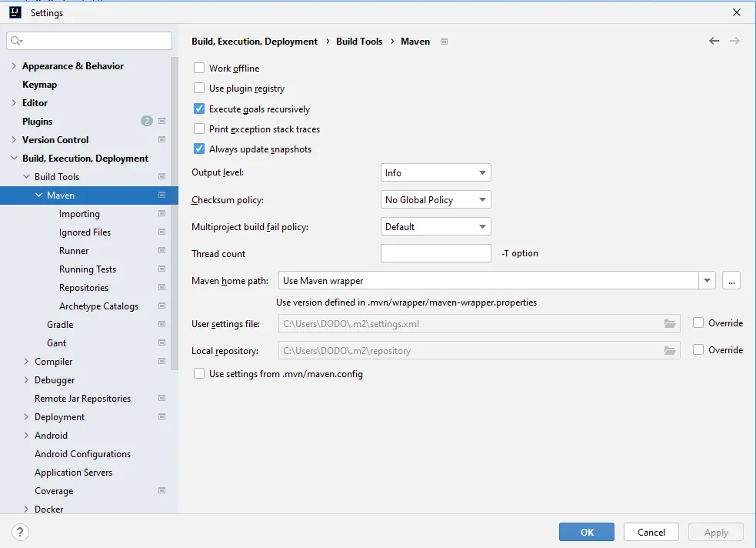756x548 pixels.
Task: Click Build, Execution, Deployment breadcrumb
Action: 255,42
